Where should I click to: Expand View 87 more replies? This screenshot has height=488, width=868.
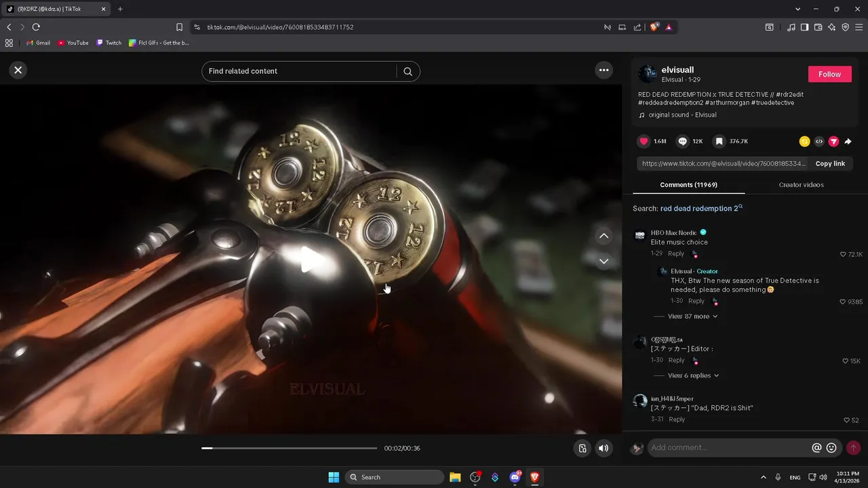click(x=692, y=317)
